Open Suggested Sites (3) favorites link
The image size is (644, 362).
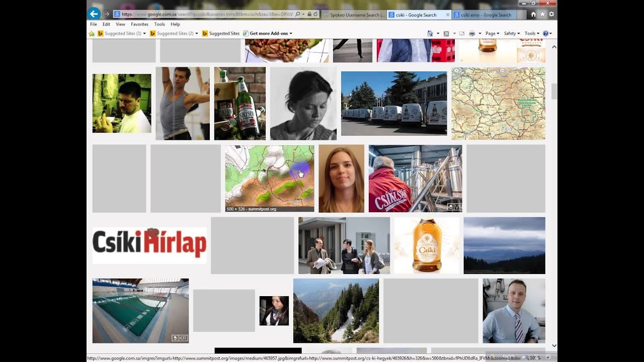119,34
